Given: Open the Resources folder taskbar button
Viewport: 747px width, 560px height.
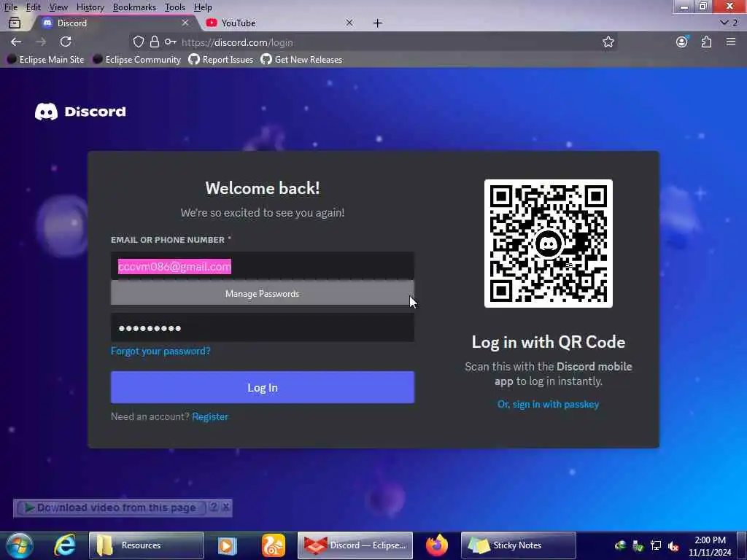Looking at the screenshot, I should (146, 545).
